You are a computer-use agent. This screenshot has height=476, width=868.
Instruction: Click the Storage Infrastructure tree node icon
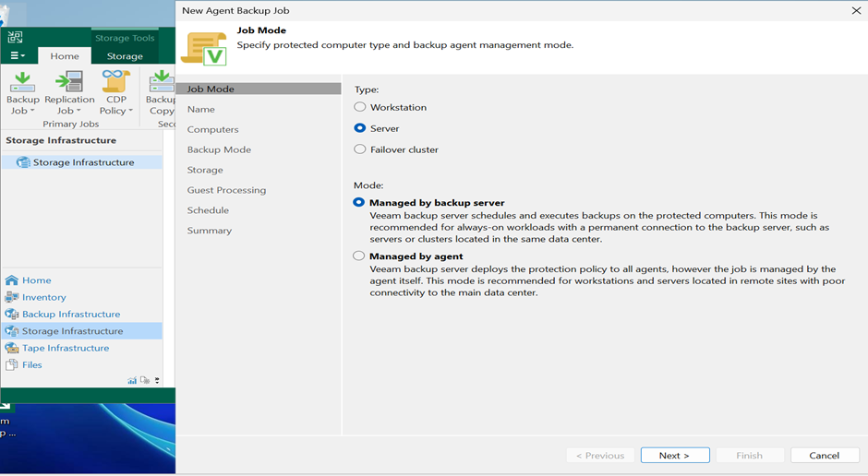pos(23,162)
